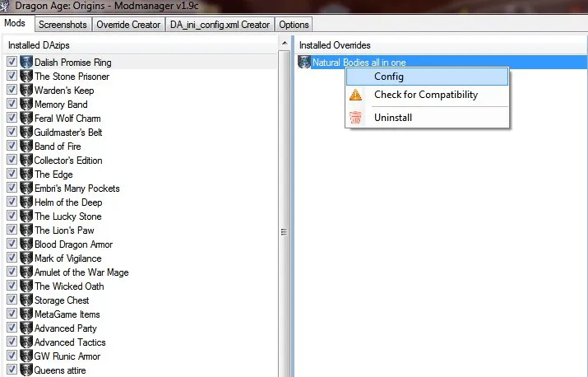588x377 pixels.
Task: Open the Override Creator tab
Action: pyautogui.click(x=128, y=25)
